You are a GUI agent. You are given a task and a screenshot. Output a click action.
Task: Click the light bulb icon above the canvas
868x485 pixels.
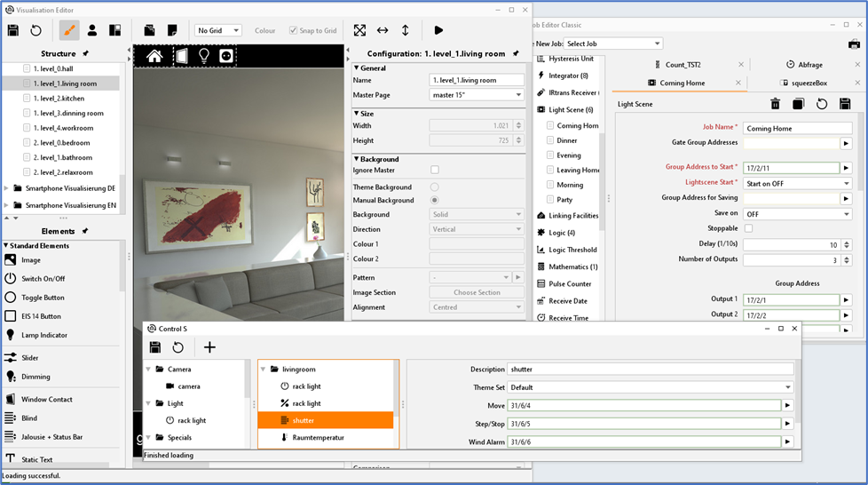[x=203, y=56]
